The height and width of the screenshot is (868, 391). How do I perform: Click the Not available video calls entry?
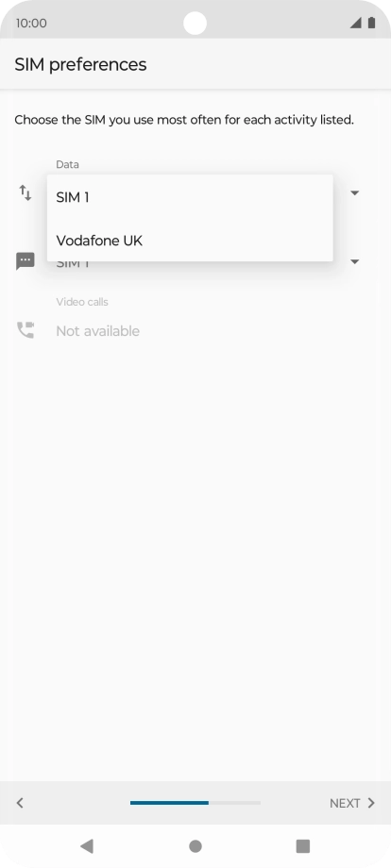click(x=97, y=331)
